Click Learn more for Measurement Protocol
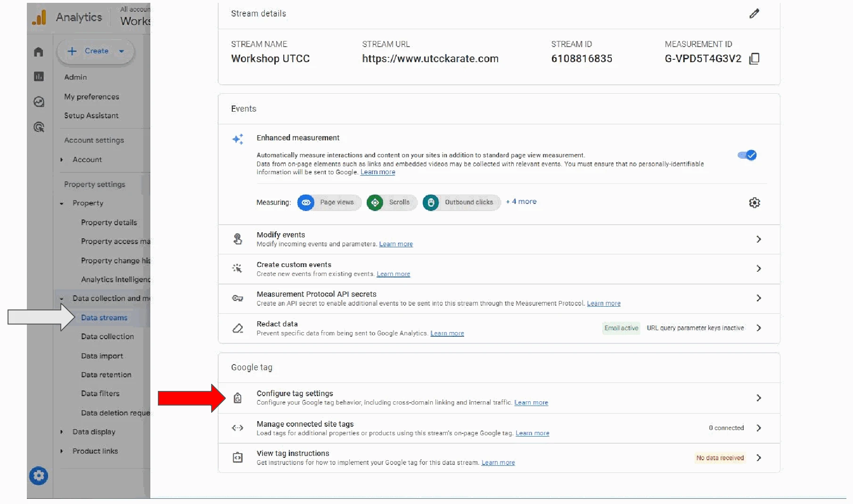 coord(604,303)
